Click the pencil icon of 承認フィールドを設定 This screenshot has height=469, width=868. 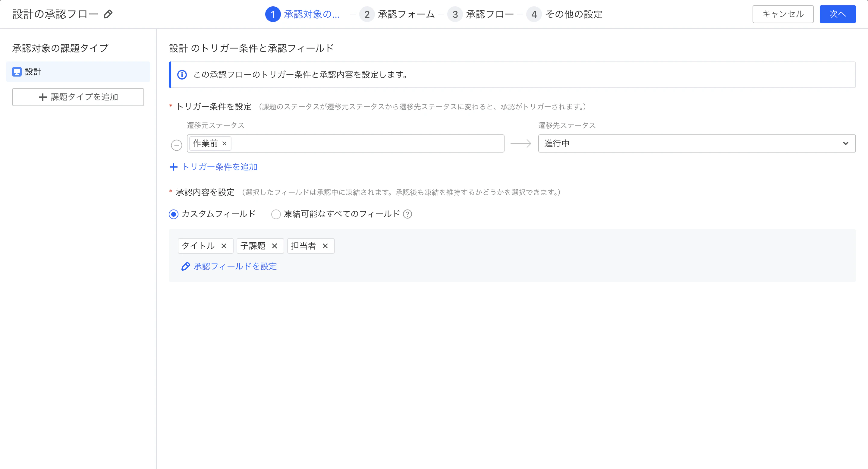(186, 266)
